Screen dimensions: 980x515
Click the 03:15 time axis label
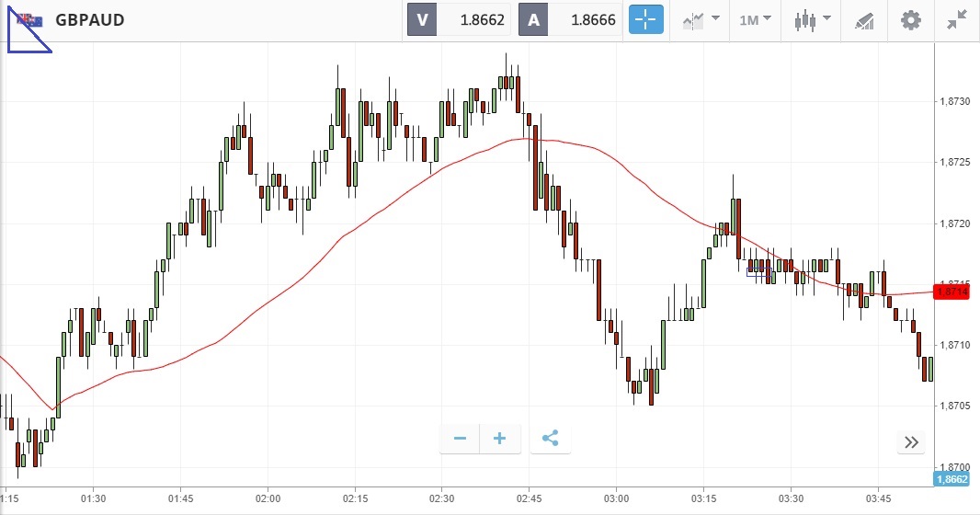coord(703,499)
